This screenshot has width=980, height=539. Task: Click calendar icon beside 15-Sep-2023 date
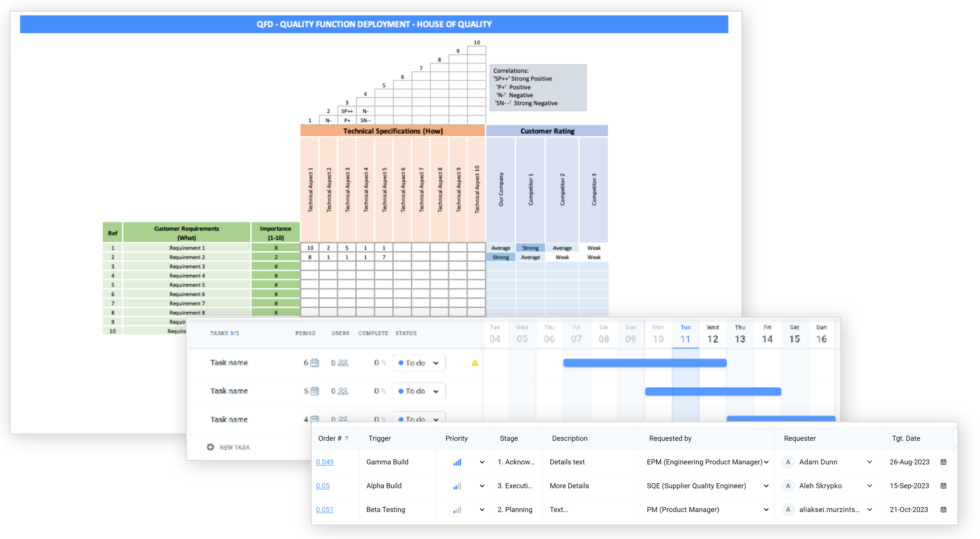click(943, 486)
